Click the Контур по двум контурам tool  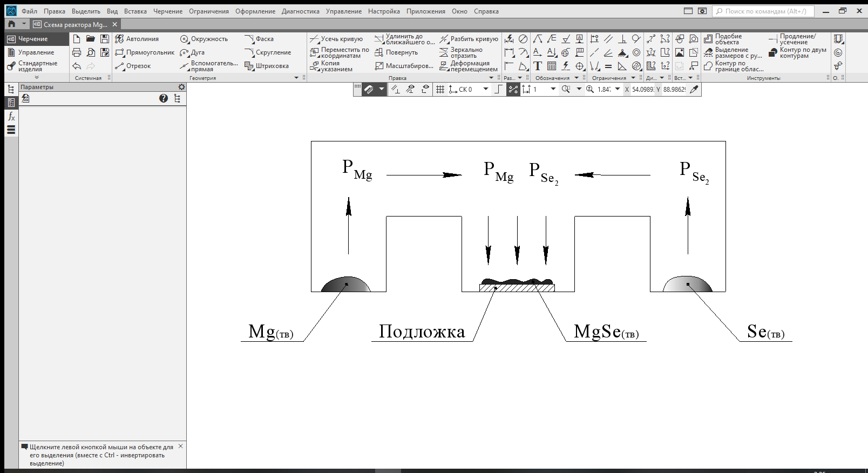coord(798,52)
